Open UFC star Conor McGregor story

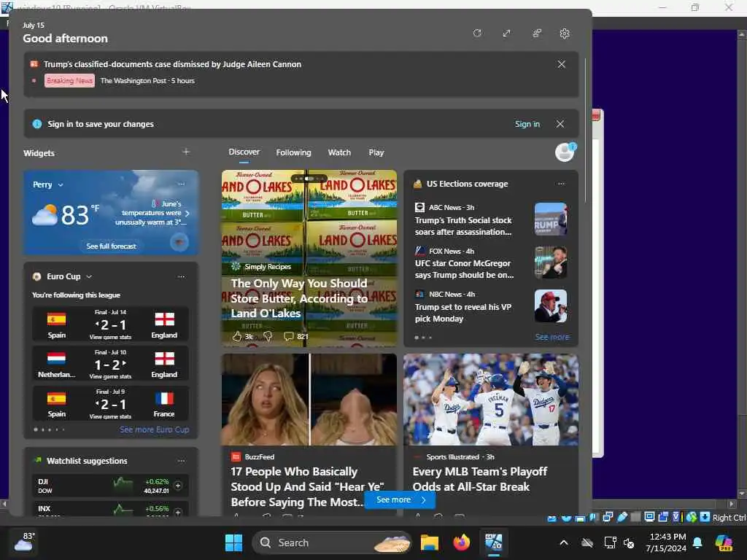(464, 269)
